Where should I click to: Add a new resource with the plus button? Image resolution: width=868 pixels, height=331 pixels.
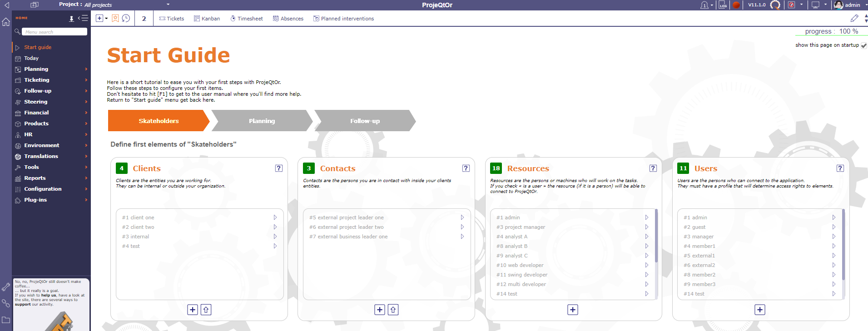pos(573,310)
